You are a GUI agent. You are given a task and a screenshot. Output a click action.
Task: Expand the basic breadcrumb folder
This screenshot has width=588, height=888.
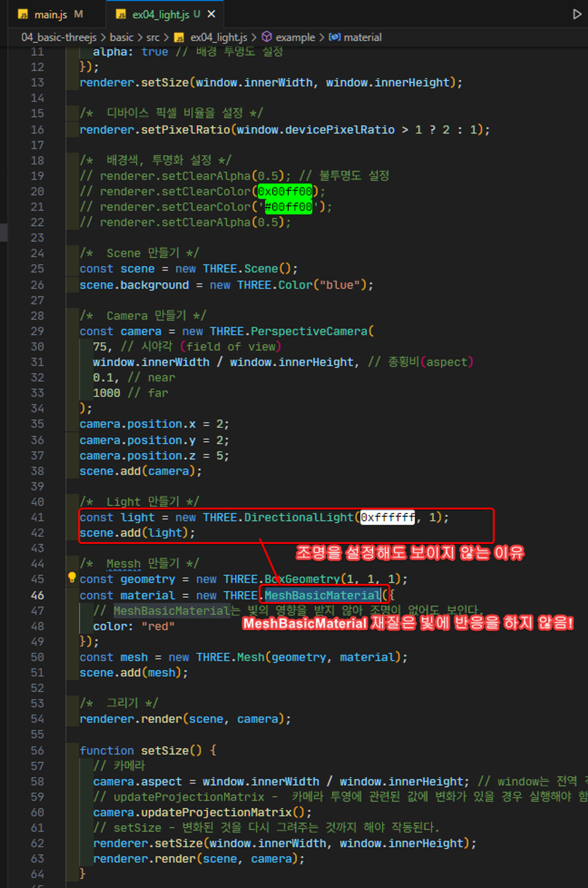click(x=121, y=37)
